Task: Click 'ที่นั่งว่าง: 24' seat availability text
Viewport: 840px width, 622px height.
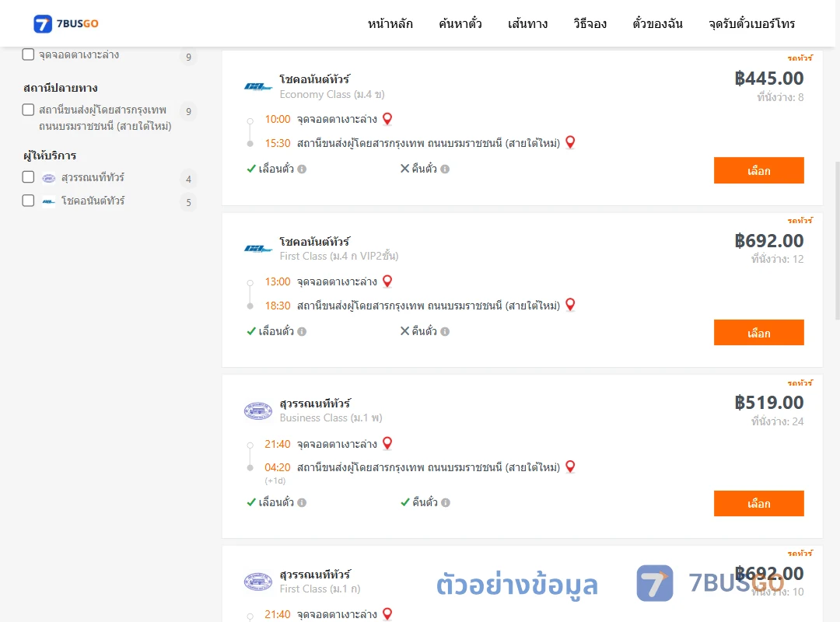Action: pyautogui.click(x=777, y=421)
